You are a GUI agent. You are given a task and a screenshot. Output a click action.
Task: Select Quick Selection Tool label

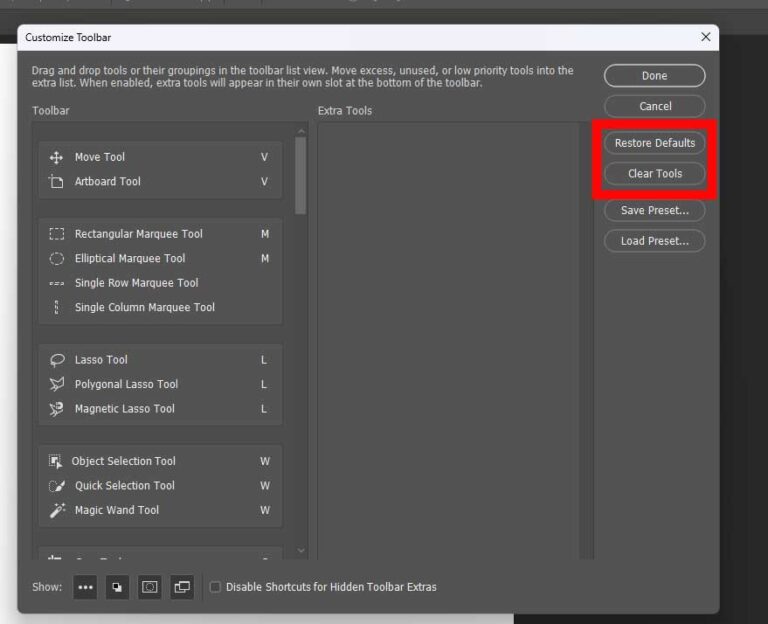pos(124,486)
